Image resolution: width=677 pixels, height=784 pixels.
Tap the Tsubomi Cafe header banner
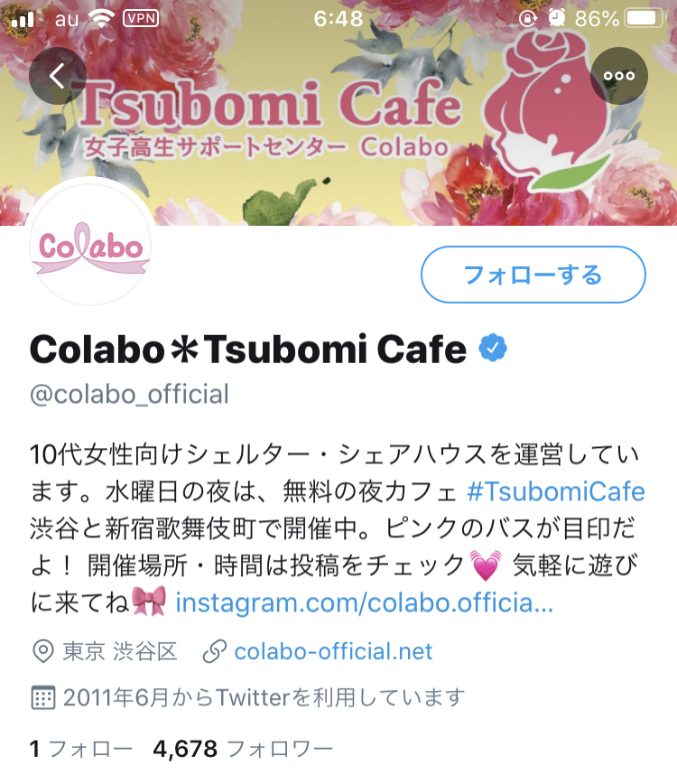338,113
